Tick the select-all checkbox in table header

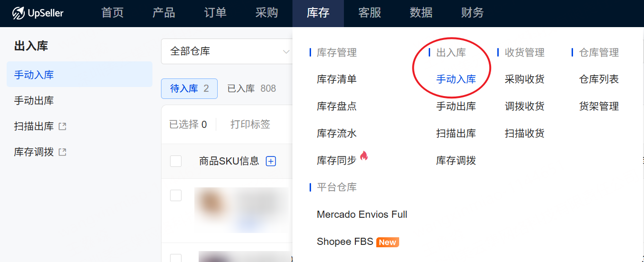tap(176, 161)
